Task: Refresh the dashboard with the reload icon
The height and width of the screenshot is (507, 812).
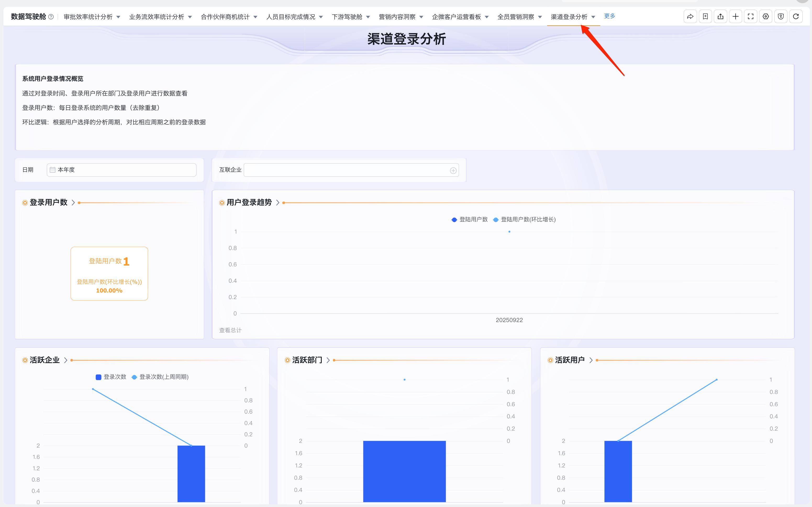Action: [x=796, y=16]
